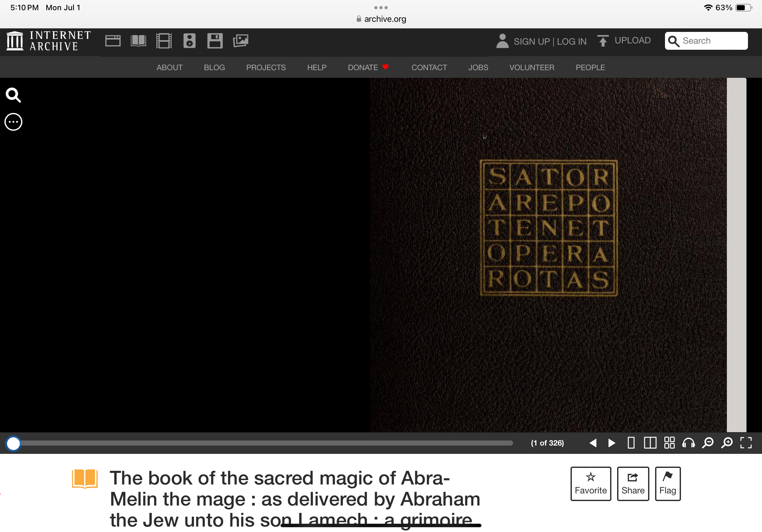The height and width of the screenshot is (532, 762).
Task: Switch to one-page view
Action: click(x=631, y=443)
